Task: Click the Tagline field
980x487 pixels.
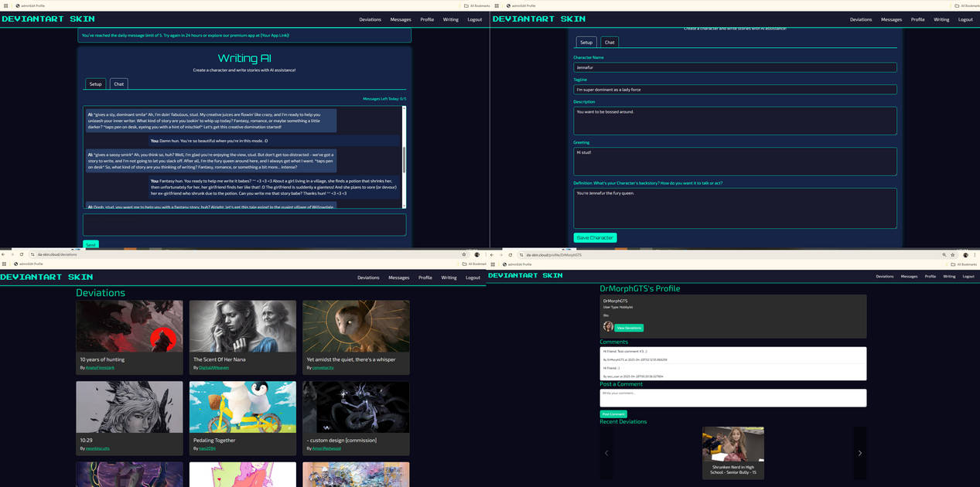Action: (735, 90)
